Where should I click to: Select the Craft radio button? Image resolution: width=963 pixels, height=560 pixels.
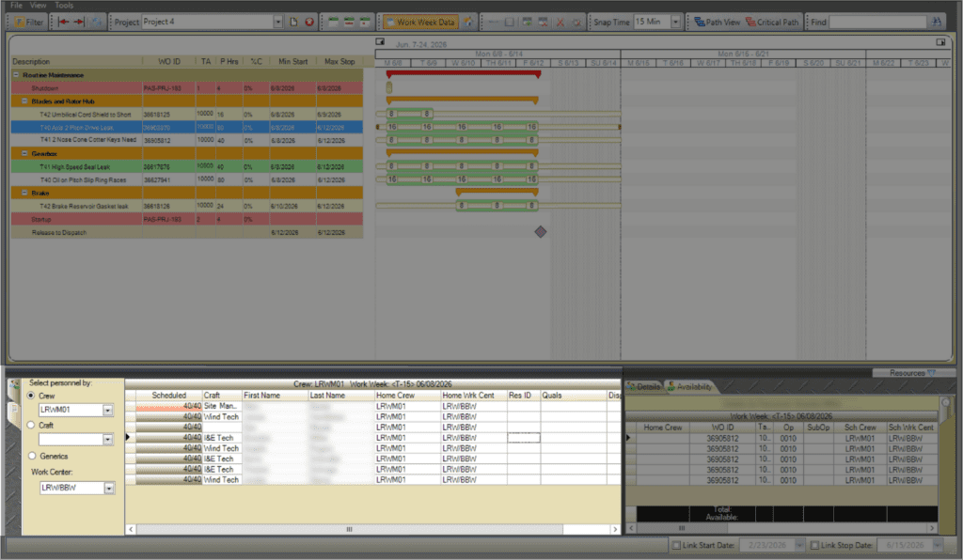pyautogui.click(x=29, y=425)
